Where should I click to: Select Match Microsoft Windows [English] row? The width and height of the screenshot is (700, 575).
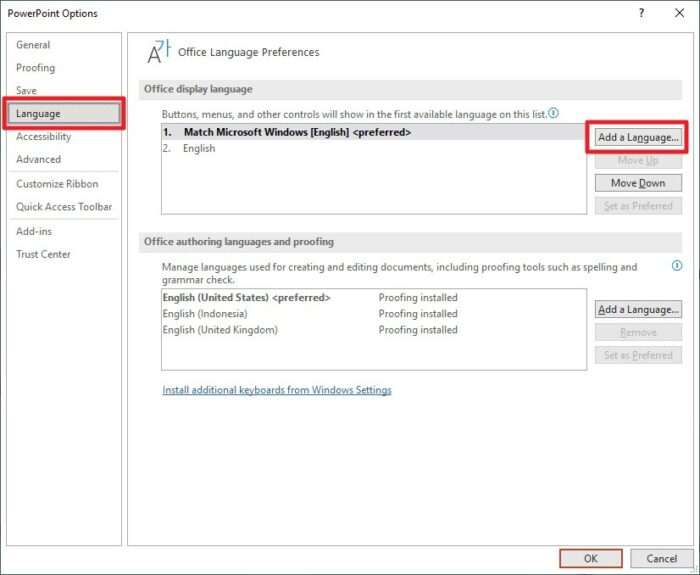(x=374, y=132)
